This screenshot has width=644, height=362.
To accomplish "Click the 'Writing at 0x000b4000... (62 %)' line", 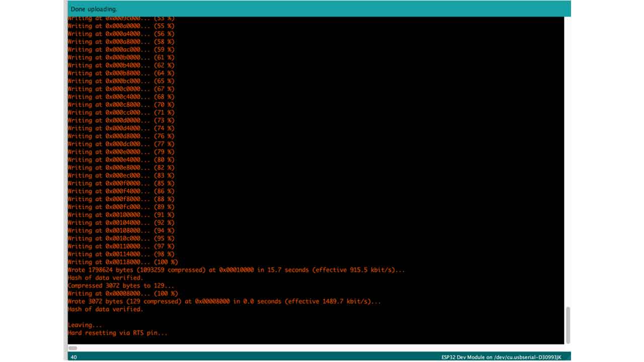I will click(121, 65).
